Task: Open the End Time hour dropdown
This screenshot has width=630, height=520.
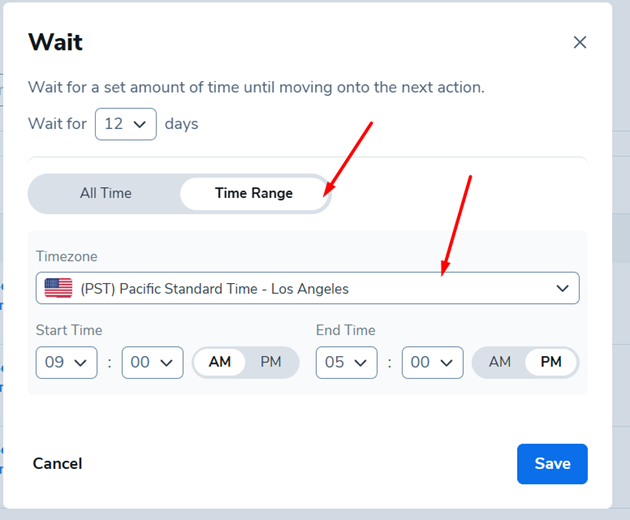Action: tap(346, 362)
